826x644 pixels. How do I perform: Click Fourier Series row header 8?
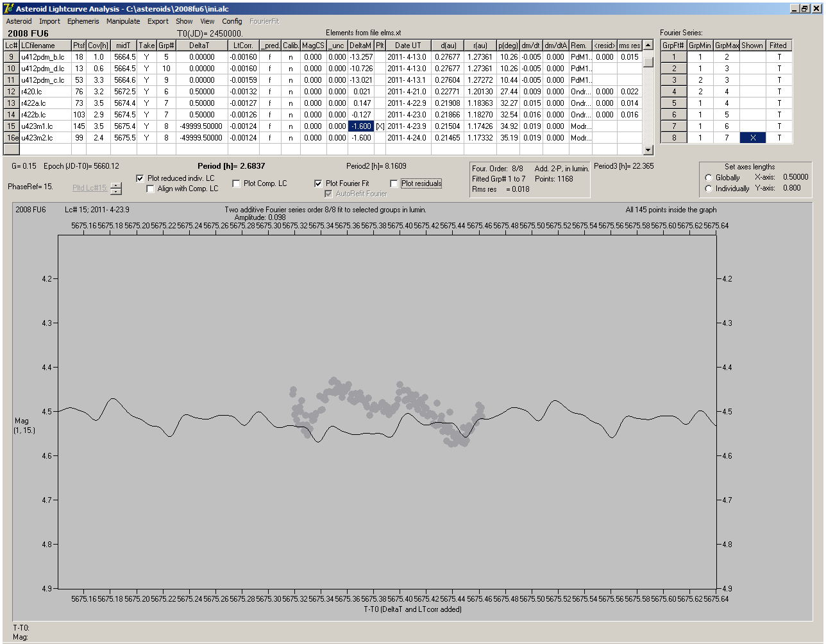click(674, 138)
